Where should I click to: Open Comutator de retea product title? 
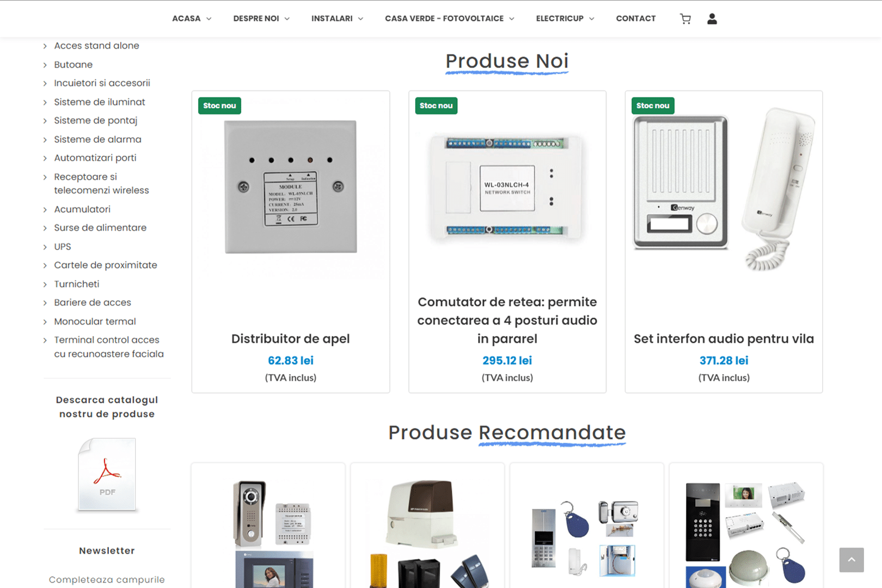pyautogui.click(x=507, y=320)
